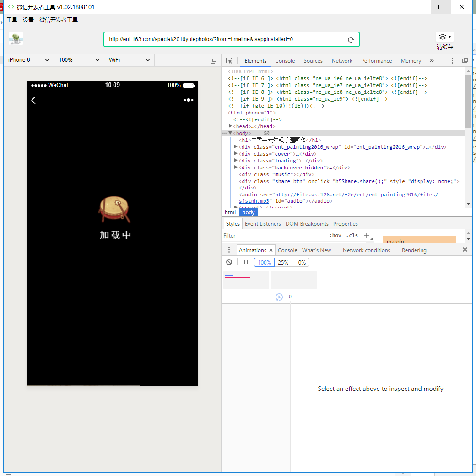Select the Styles pane tab
The height and width of the screenshot is (476, 476).
click(x=233, y=224)
